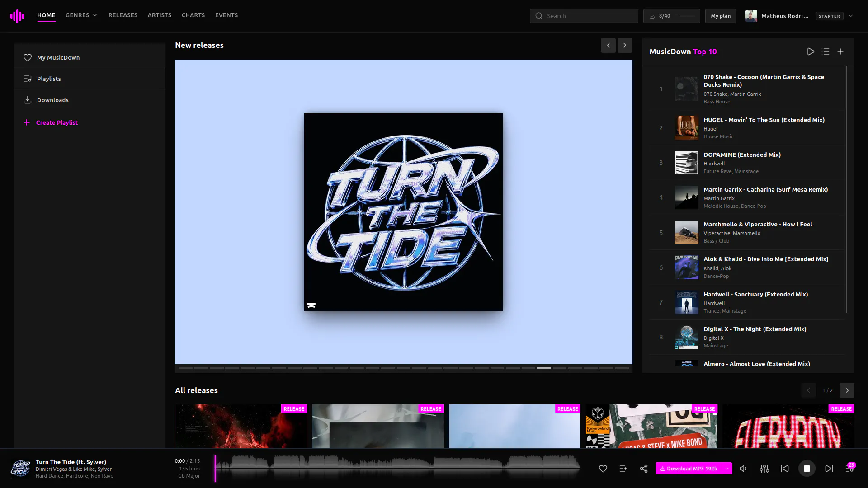
Task: Click HUGEL Movin' To The Sun thumbnail
Action: [686, 128]
